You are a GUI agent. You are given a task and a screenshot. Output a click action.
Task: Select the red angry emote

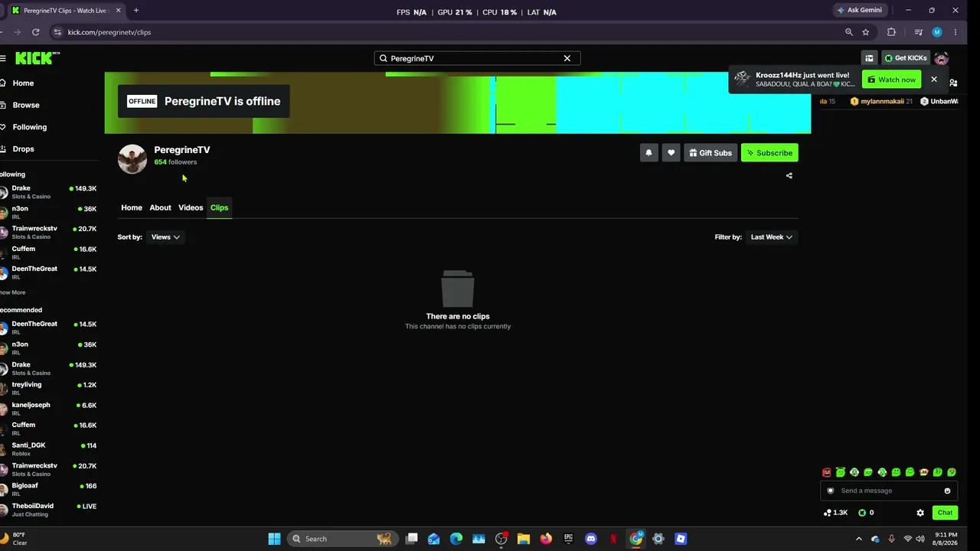(827, 472)
